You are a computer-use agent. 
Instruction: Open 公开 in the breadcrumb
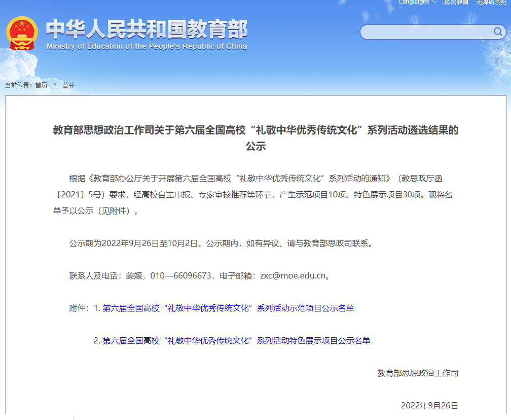[68, 85]
